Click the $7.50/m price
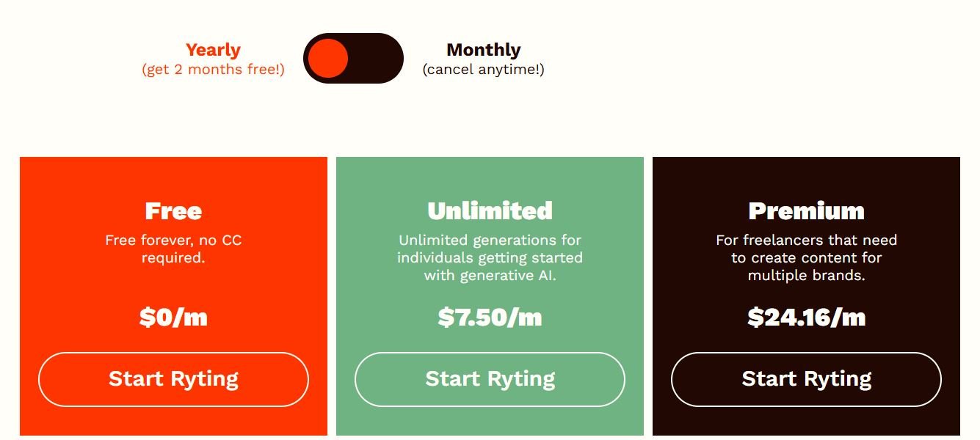 [490, 317]
